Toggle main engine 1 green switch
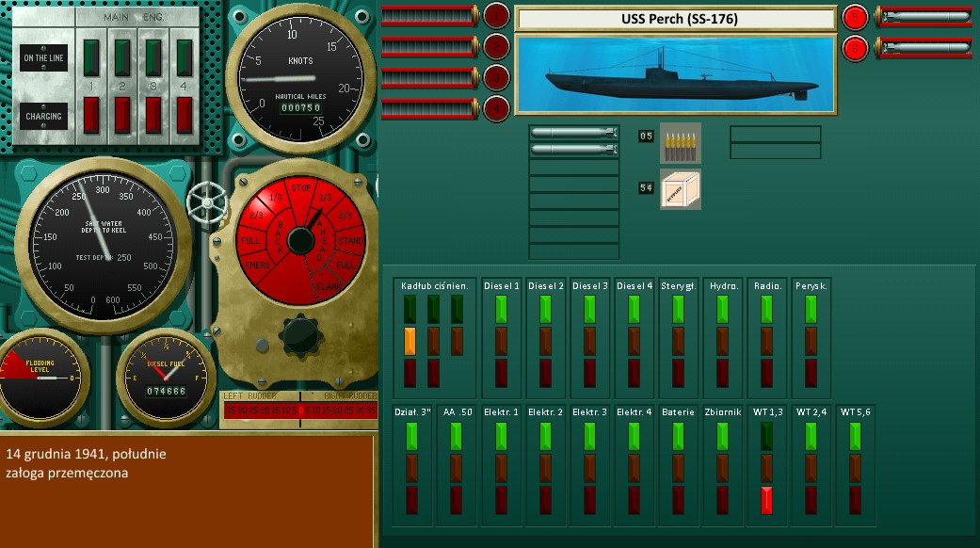The height and width of the screenshot is (548, 980). pos(92,56)
